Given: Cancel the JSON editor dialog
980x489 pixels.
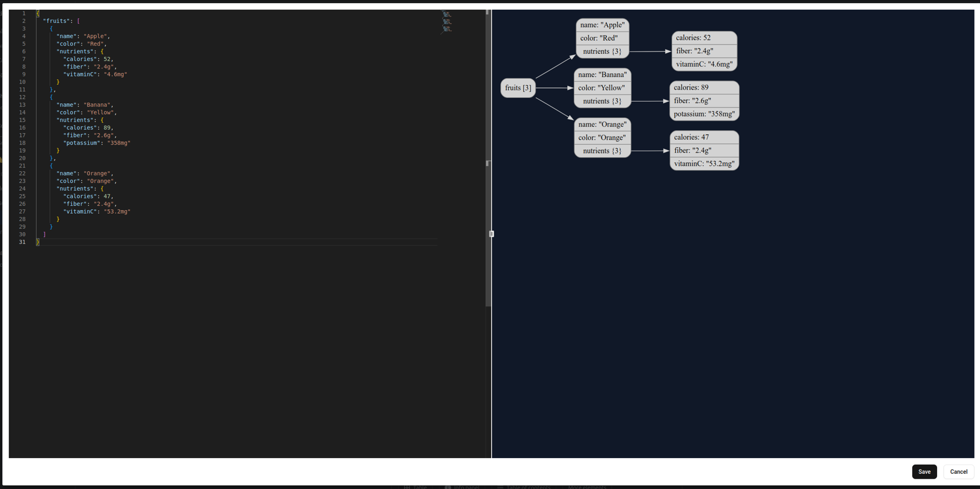Looking at the screenshot, I should [958, 472].
